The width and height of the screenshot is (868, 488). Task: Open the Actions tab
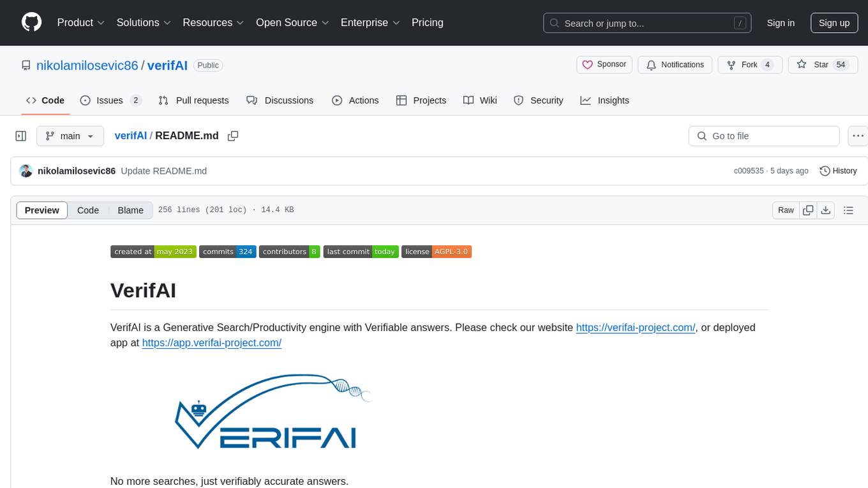pyautogui.click(x=355, y=100)
